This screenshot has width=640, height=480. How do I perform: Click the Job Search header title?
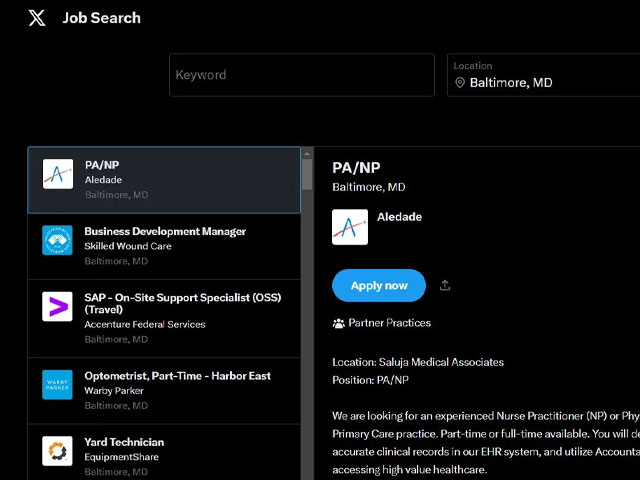101,18
